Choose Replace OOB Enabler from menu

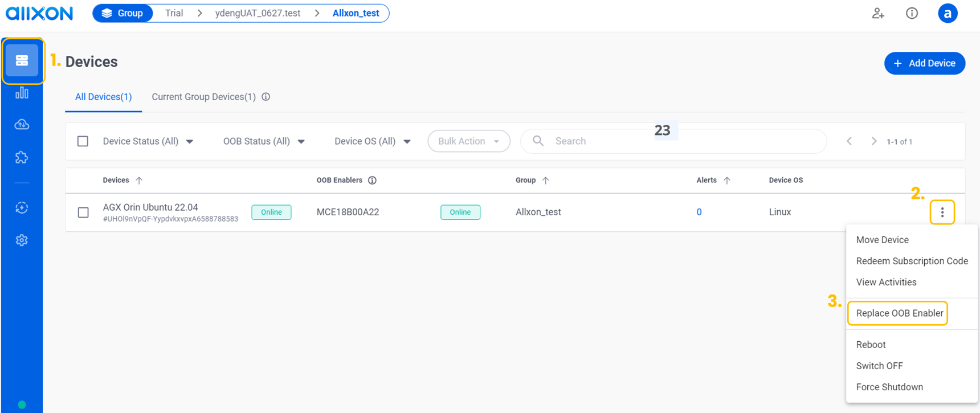899,313
